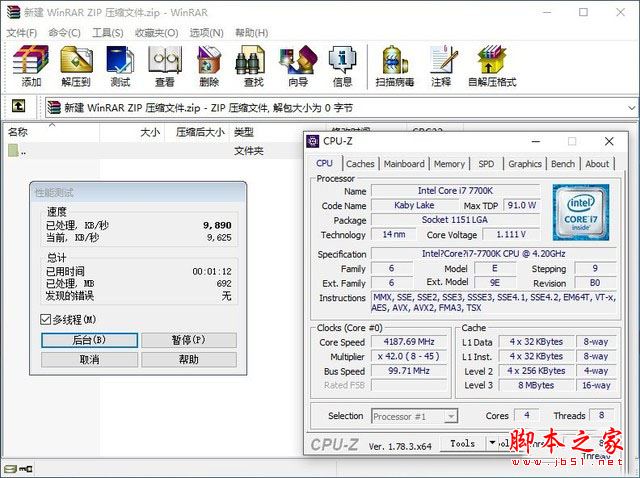
Task: Switch to the Memory tab
Action: 449,164
